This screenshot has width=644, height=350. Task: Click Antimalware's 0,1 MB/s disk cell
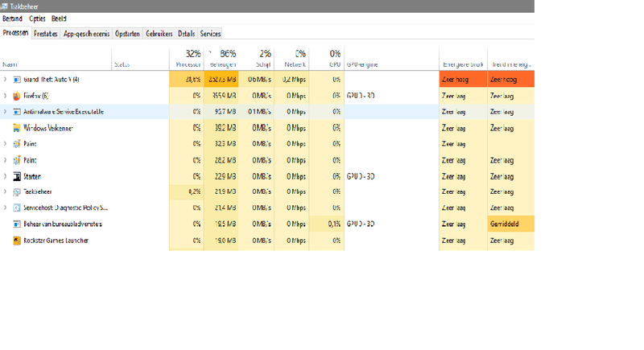(x=256, y=112)
